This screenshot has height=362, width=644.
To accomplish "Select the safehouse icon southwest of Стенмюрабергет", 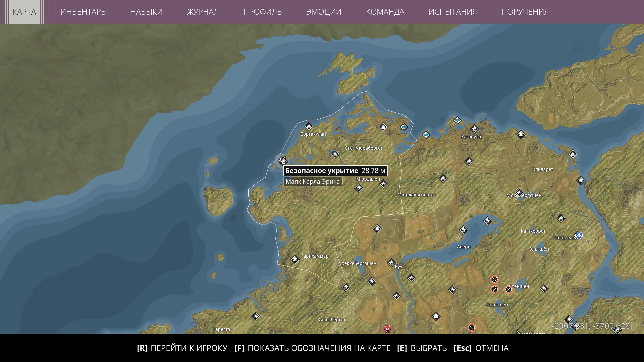I will tap(335, 154).
